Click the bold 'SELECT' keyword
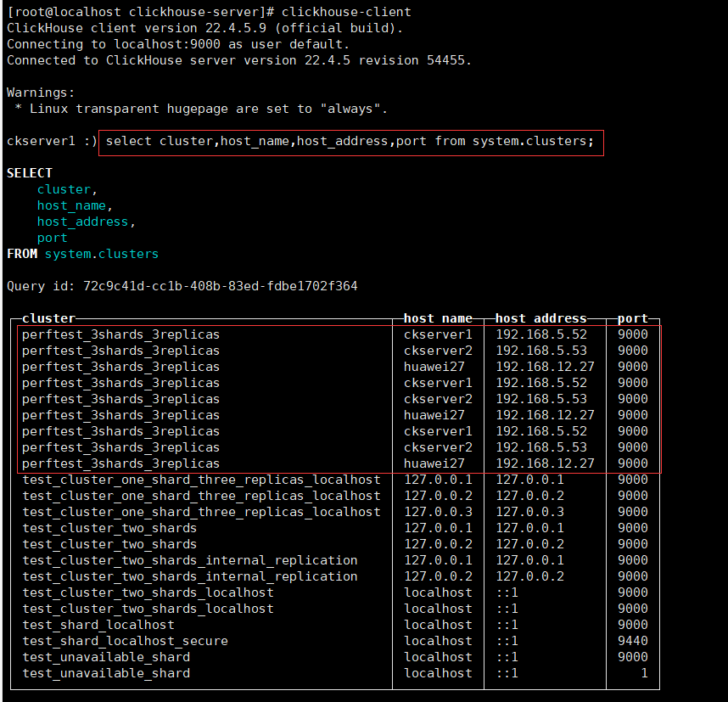The image size is (728, 702). 29,173
